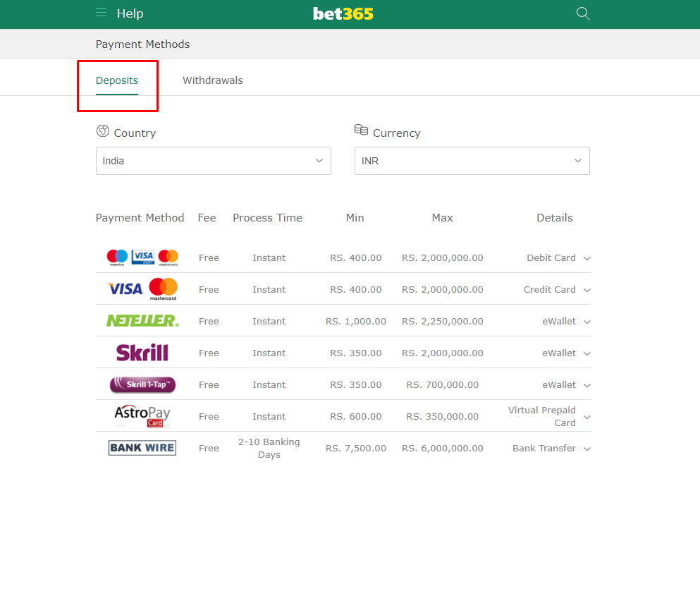The image size is (700, 596).
Task: Click the Min column header
Action: pyautogui.click(x=355, y=217)
